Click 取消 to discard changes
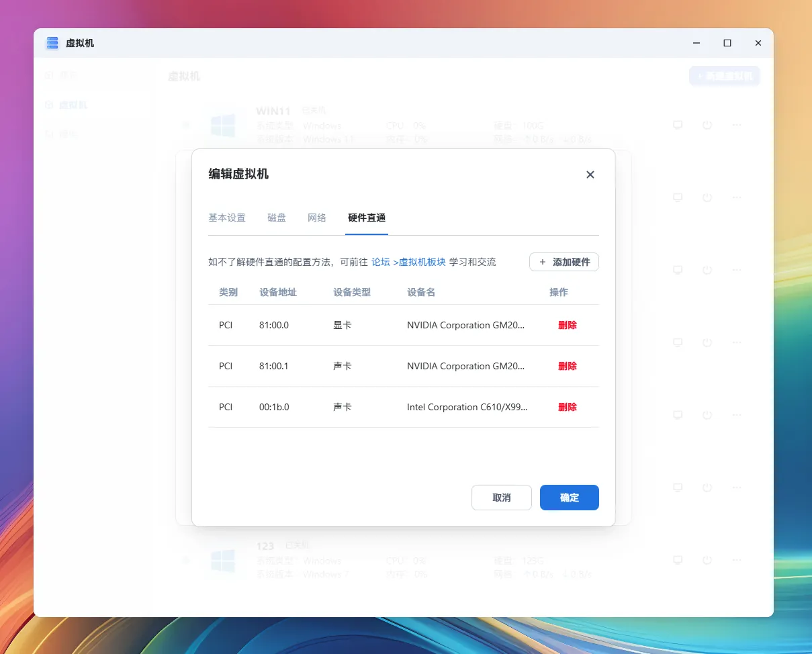Viewport: 812px width, 654px height. point(502,498)
